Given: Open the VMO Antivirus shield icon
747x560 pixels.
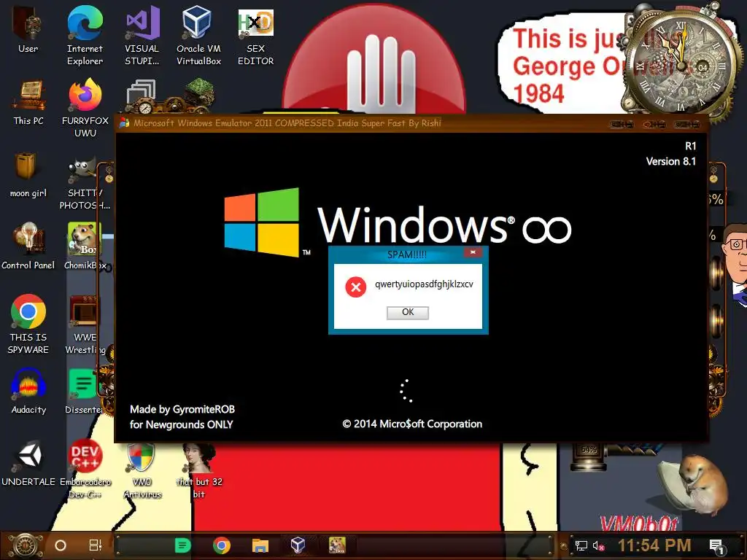Looking at the screenshot, I should click(142, 470).
